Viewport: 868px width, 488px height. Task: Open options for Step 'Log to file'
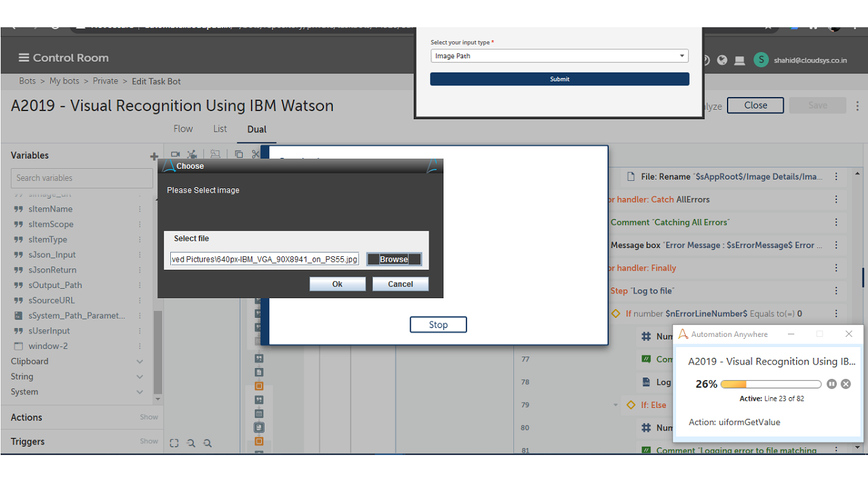(837, 291)
